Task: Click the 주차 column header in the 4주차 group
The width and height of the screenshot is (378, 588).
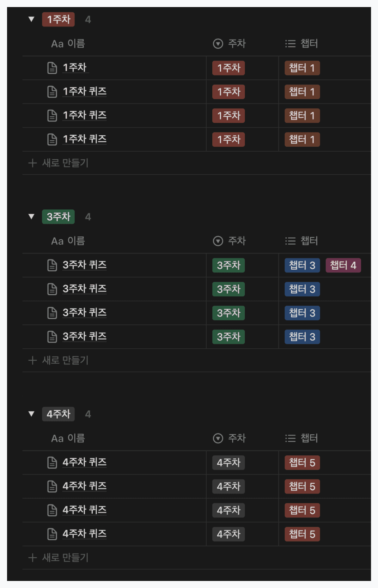Action: tap(237, 438)
